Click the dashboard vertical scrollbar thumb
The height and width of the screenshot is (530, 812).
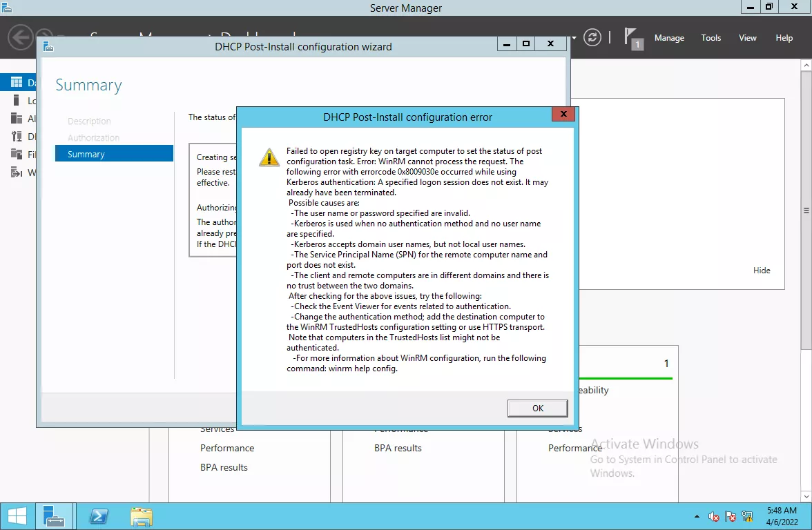pyautogui.click(x=806, y=210)
